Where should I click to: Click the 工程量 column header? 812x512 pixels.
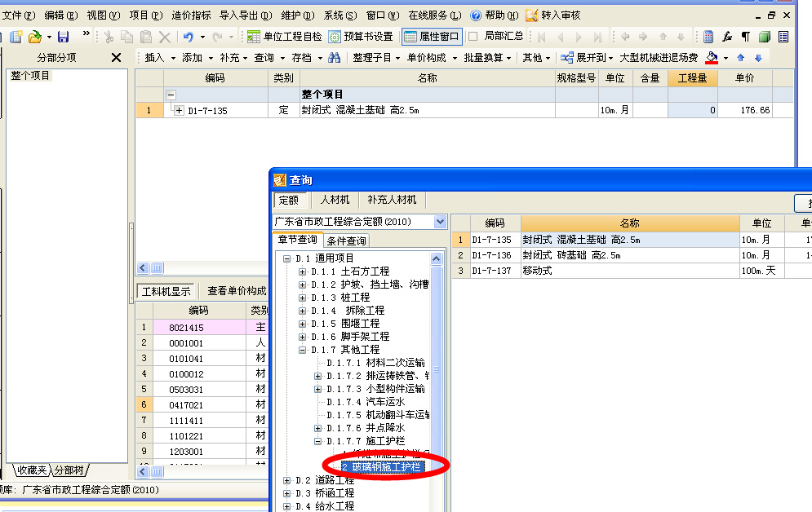point(692,78)
